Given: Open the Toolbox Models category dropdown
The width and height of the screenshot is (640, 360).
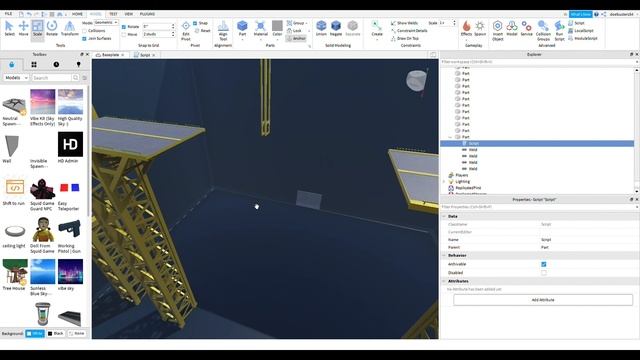Looking at the screenshot, I should pos(16,78).
